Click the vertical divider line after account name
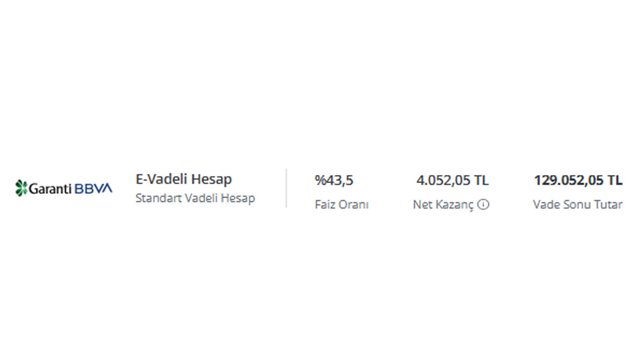 (x=286, y=188)
